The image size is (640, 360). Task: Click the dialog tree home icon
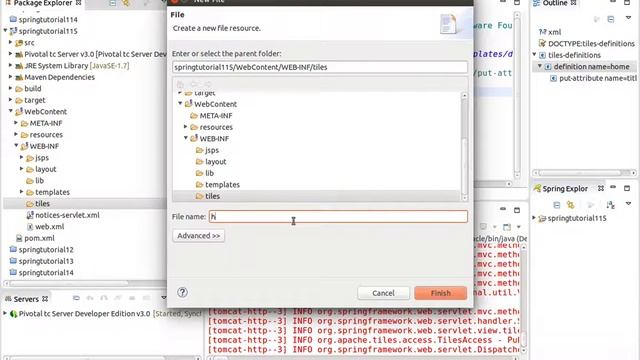pos(180,84)
